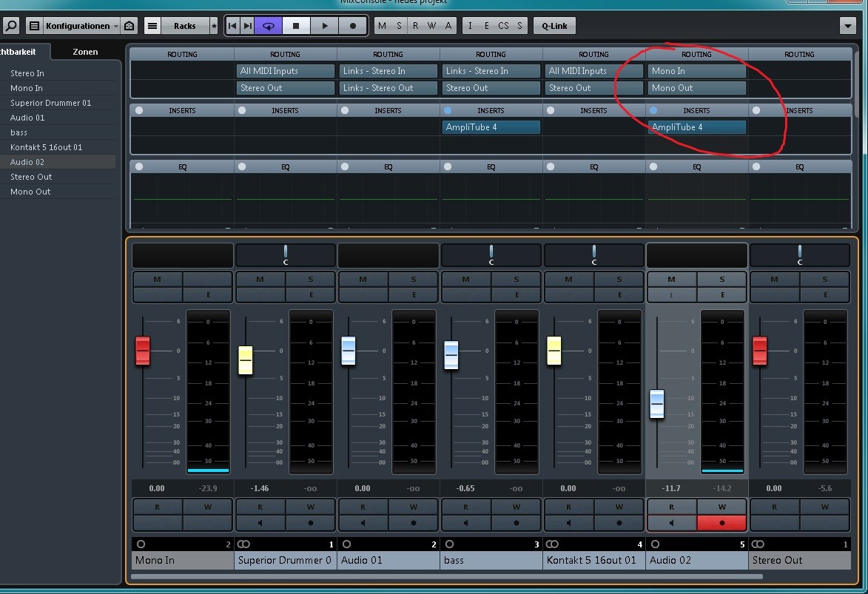Toggle inserts bypass on the bass channel

tap(448, 110)
